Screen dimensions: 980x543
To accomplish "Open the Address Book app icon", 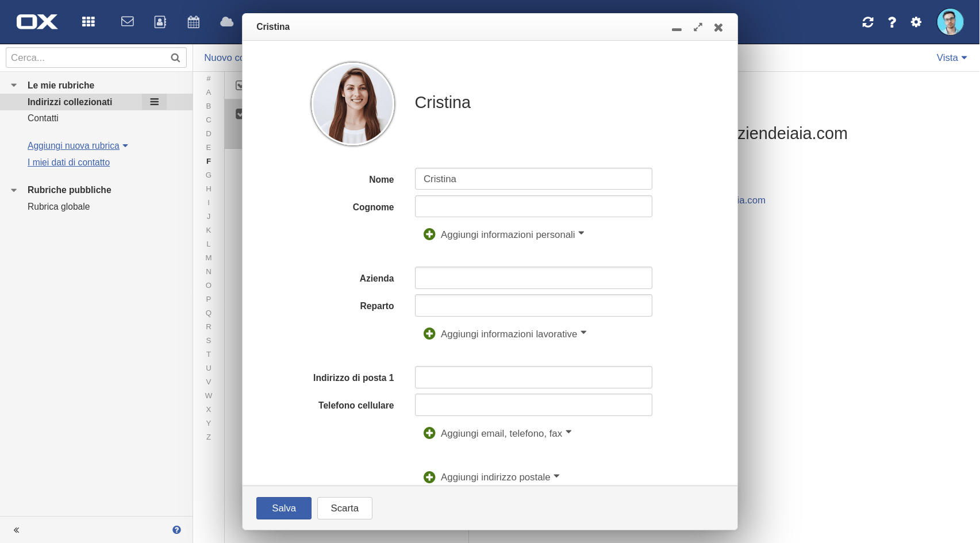I will [160, 22].
